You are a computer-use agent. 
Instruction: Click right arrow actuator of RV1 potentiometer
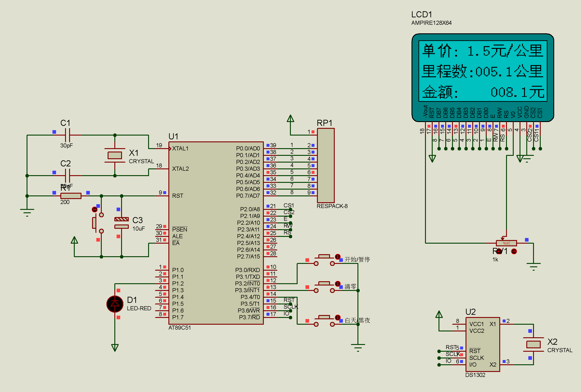(514, 251)
